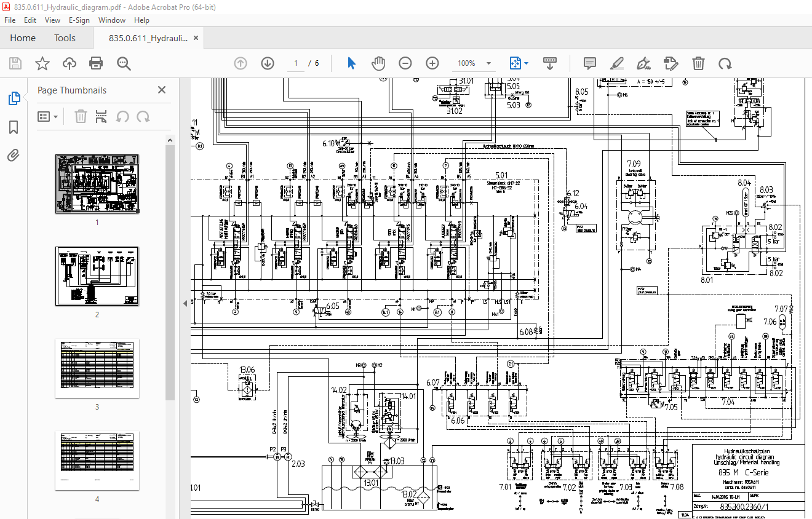Switch to the Tools tab

(x=65, y=38)
